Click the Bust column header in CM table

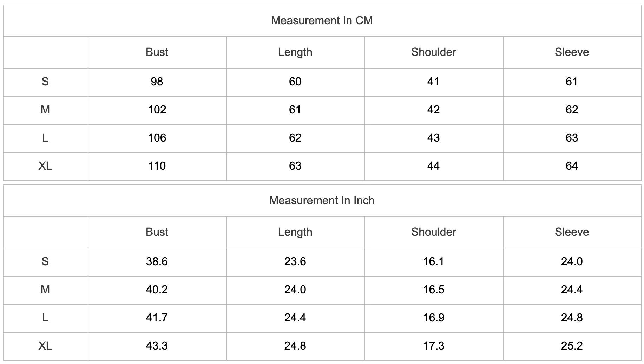[x=157, y=52]
